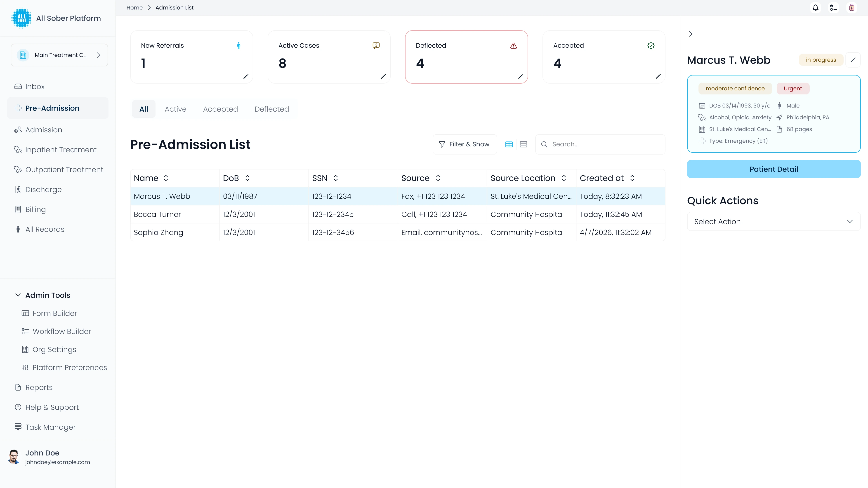Sort the table by SSN column
Viewport: 868px width, 488px height.
(x=336, y=178)
